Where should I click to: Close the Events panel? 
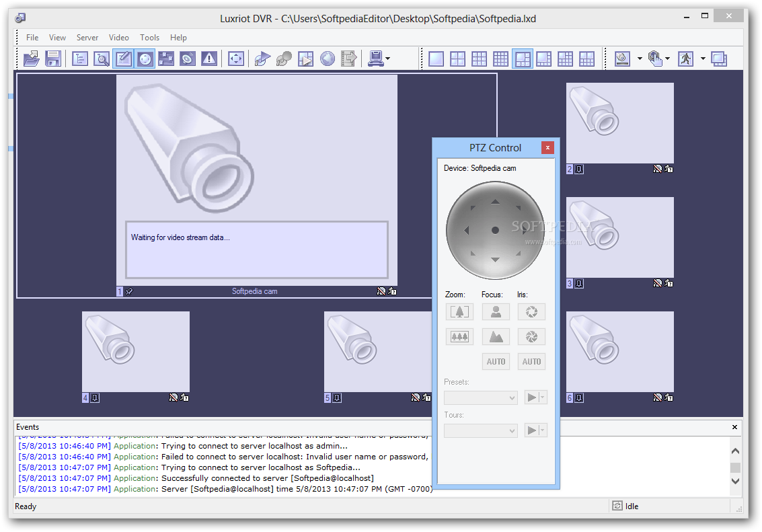734,427
